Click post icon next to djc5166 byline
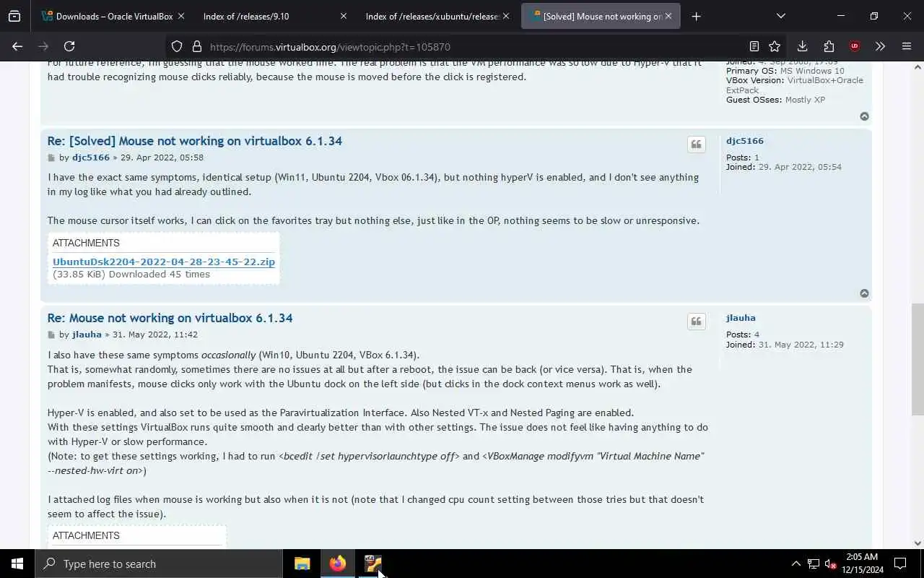This screenshot has height=578, width=924. (x=51, y=158)
